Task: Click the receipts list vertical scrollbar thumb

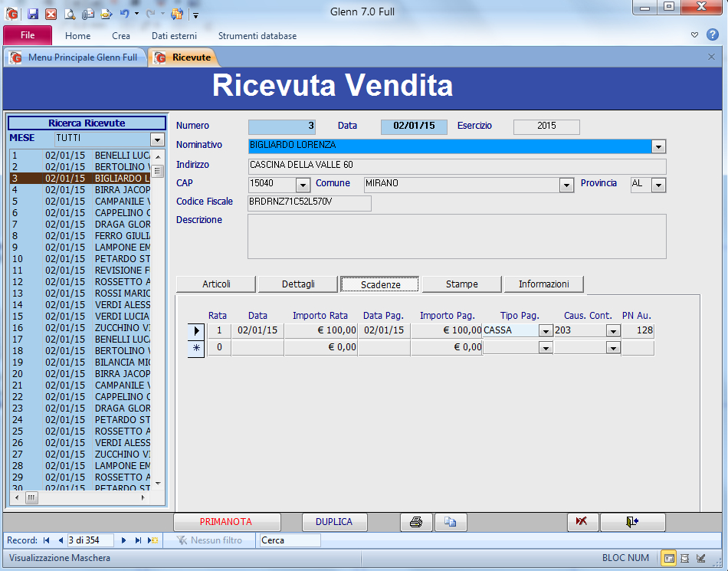Action: [158, 172]
